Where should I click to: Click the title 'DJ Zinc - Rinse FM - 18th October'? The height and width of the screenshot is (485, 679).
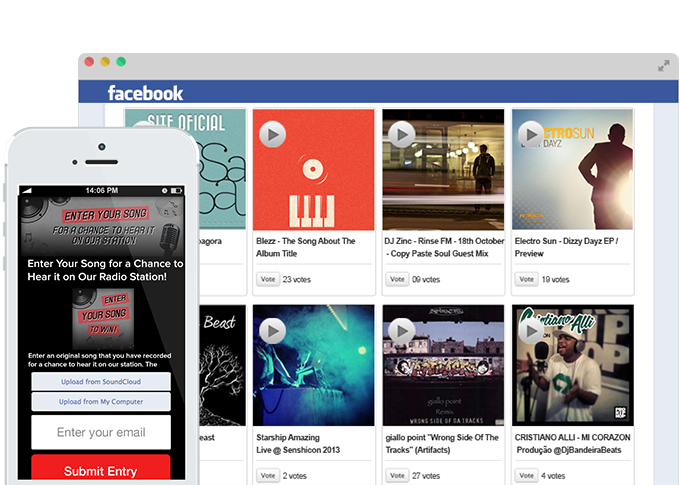pos(444,241)
